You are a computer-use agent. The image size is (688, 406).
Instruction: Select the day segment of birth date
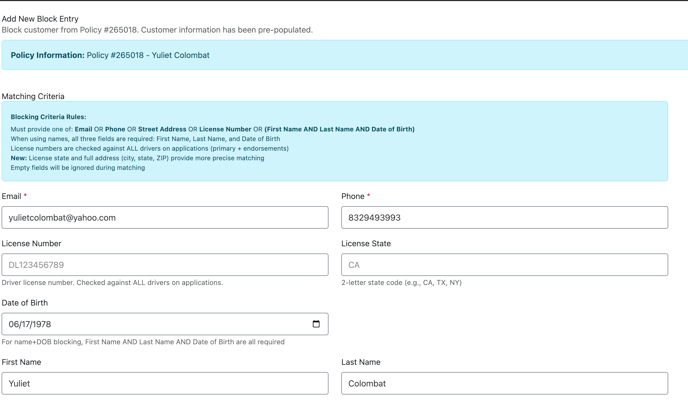[x=25, y=324]
